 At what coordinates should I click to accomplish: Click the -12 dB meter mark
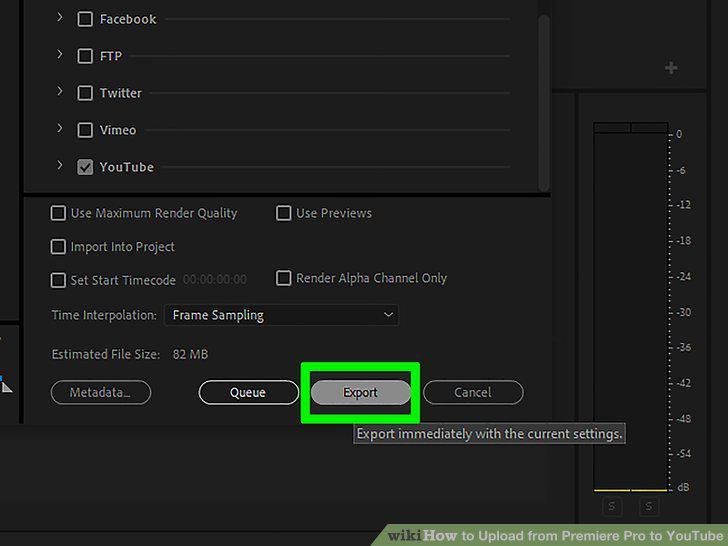tap(683, 205)
